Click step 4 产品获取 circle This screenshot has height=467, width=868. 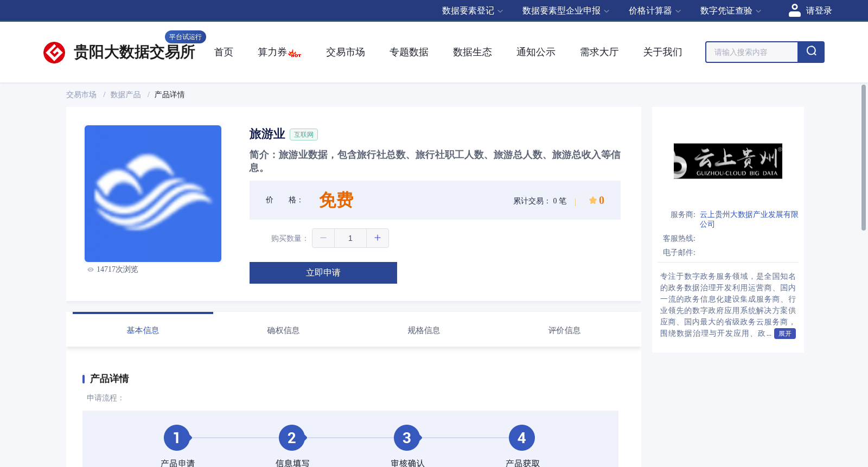coord(522,438)
